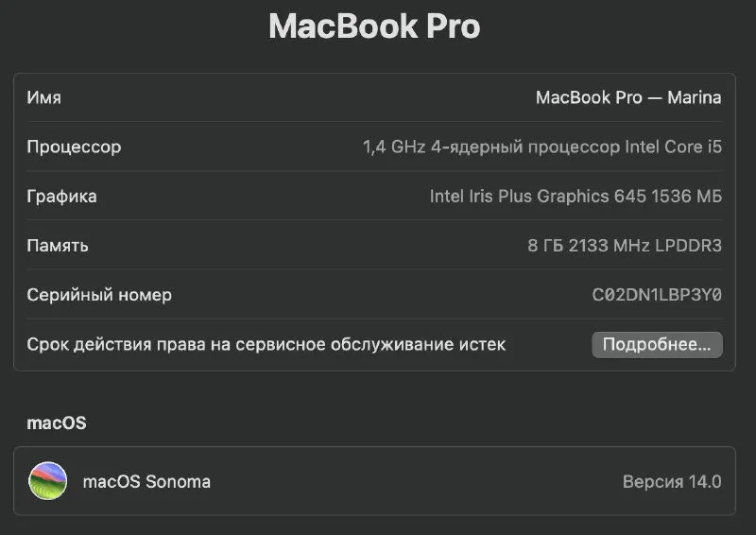This screenshot has height=535, width=756.
Task: Click the Процессор row label
Action: 74,147
